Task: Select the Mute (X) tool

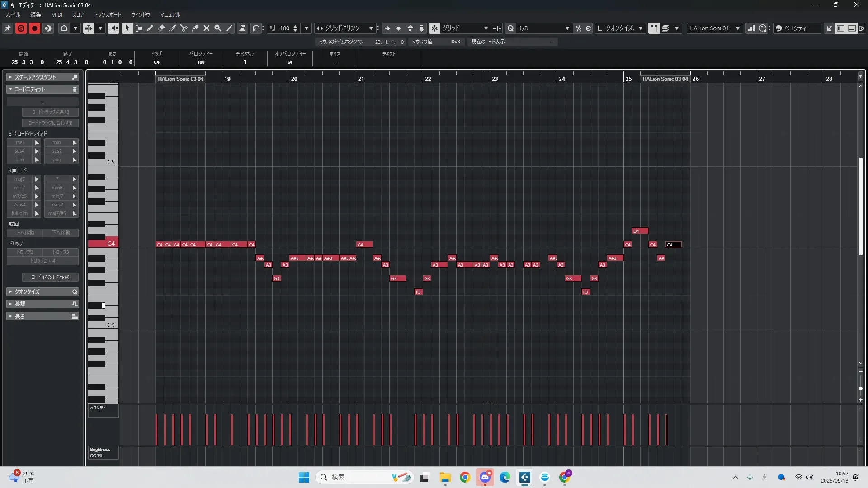Action: point(207,28)
